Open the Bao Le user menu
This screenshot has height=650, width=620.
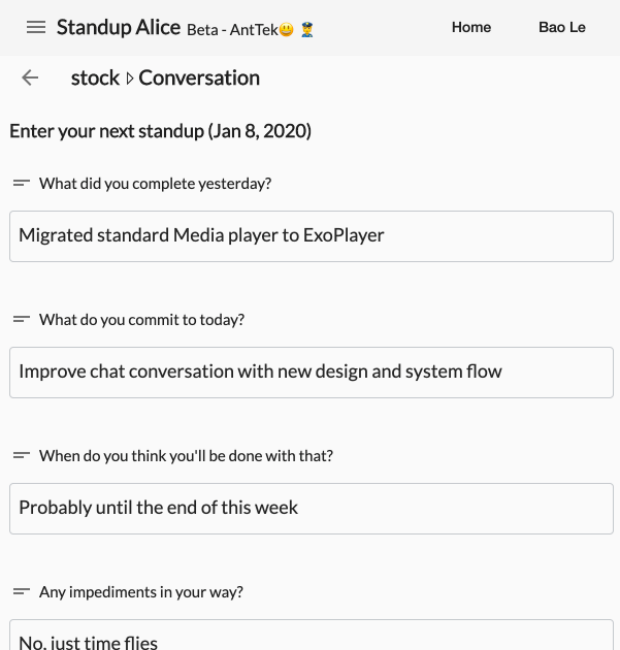tap(562, 27)
